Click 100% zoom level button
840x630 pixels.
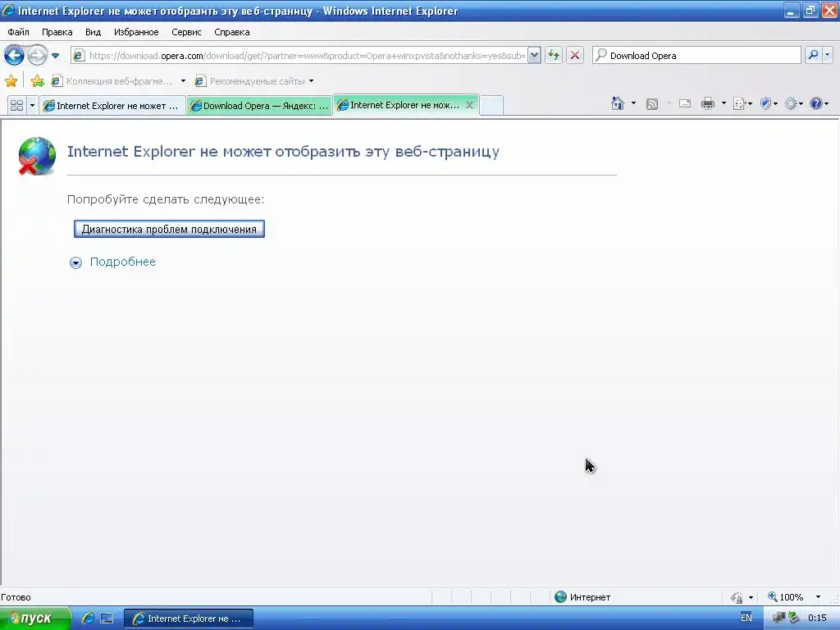click(786, 597)
